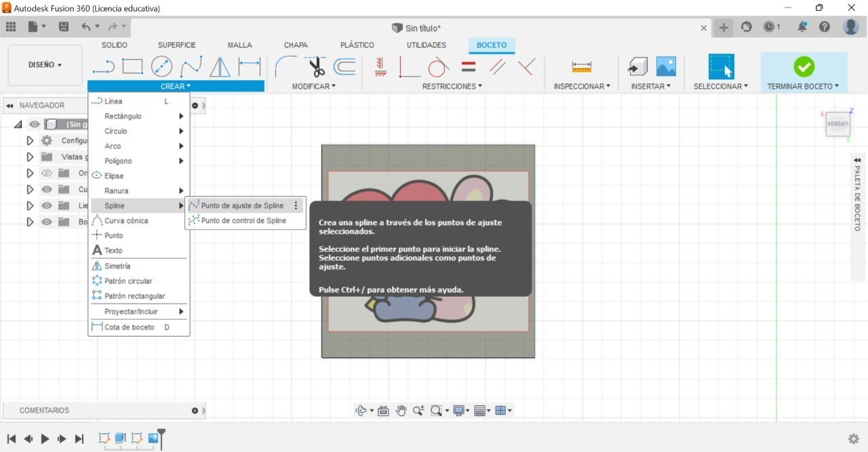Click the Orbit navigation icon
This screenshot has width=868, height=452.
click(x=362, y=411)
